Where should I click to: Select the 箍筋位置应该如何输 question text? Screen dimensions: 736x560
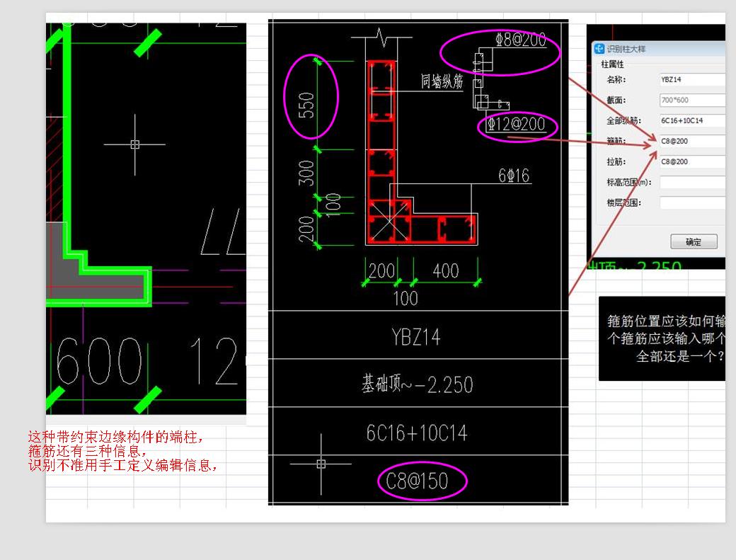click(666, 321)
